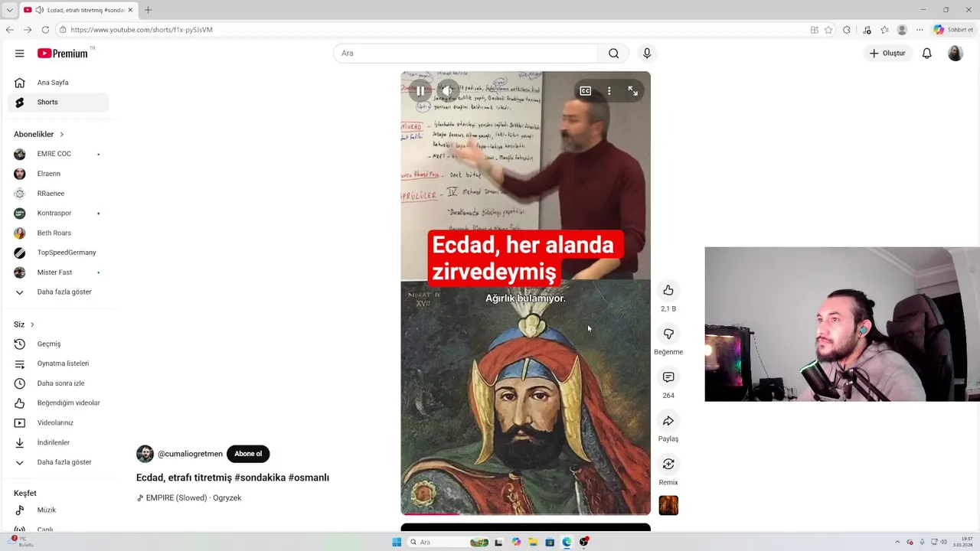The image size is (980, 551).
Task: Open the Copilot Sohbet et button
Action: pos(953,30)
